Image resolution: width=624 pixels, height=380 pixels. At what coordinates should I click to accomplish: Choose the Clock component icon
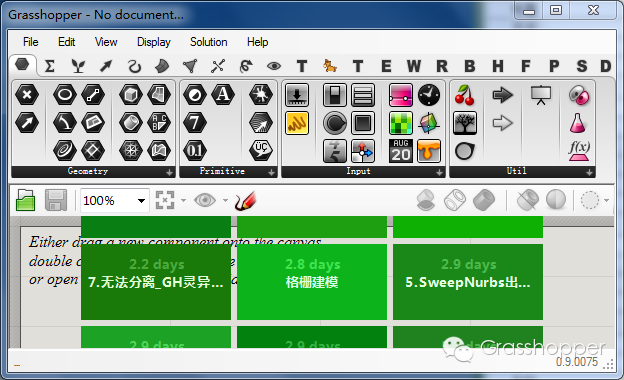tap(429, 95)
